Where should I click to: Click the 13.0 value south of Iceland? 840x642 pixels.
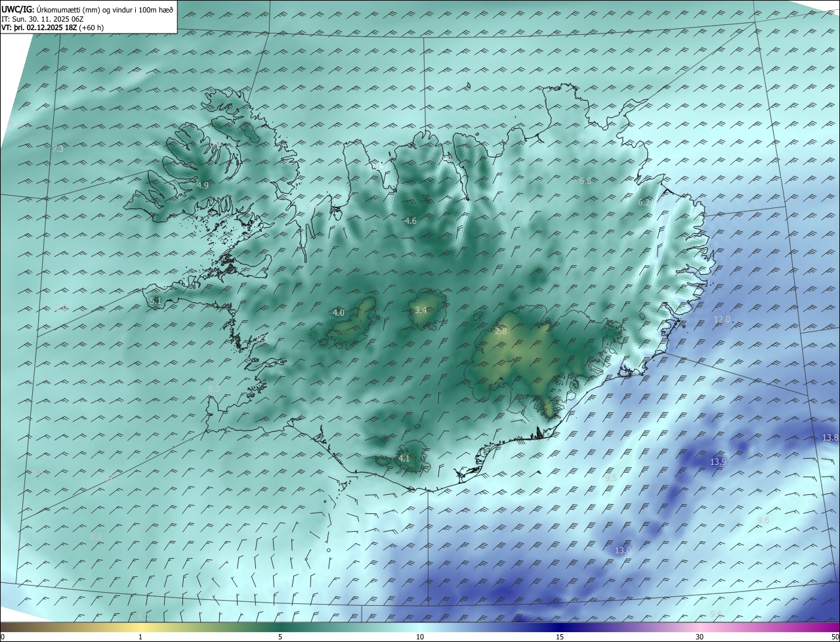click(x=623, y=551)
